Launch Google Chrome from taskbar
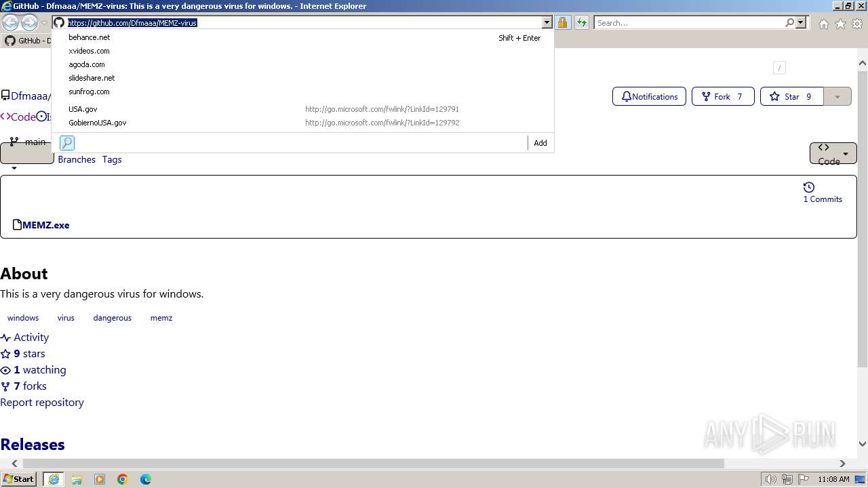Viewport: 868px width, 488px height. (123, 479)
